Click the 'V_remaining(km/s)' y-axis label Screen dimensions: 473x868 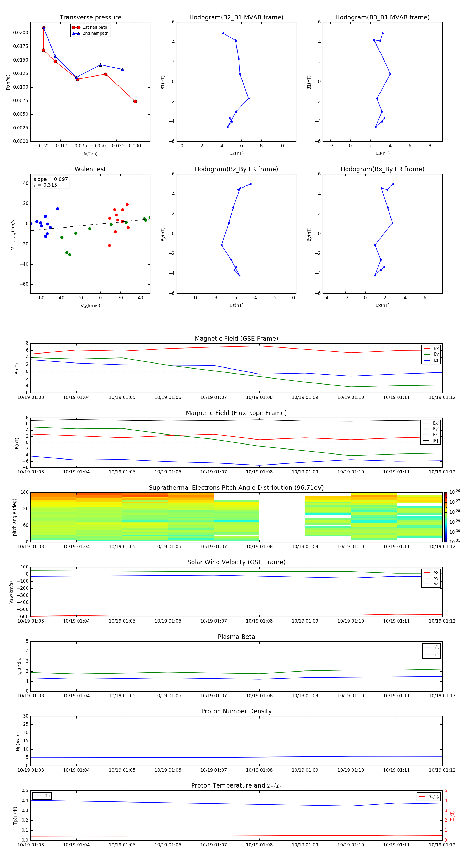(x=13, y=234)
